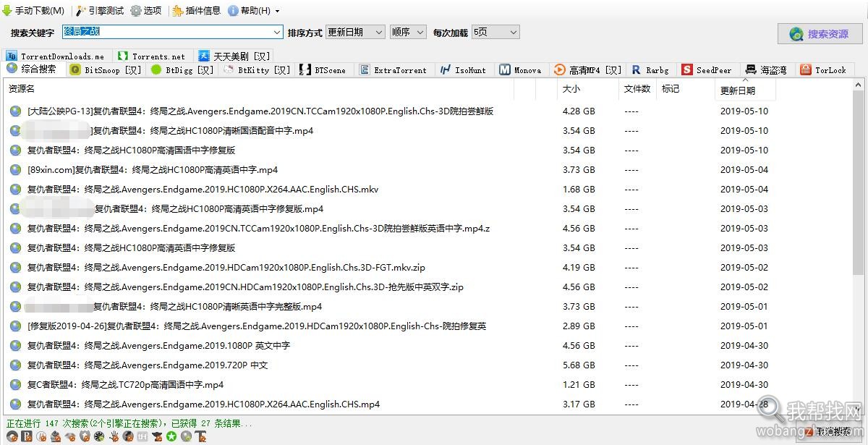Screen dimensions: 868x445
Task: Switch to 海盗湾 tab
Action: (767, 70)
